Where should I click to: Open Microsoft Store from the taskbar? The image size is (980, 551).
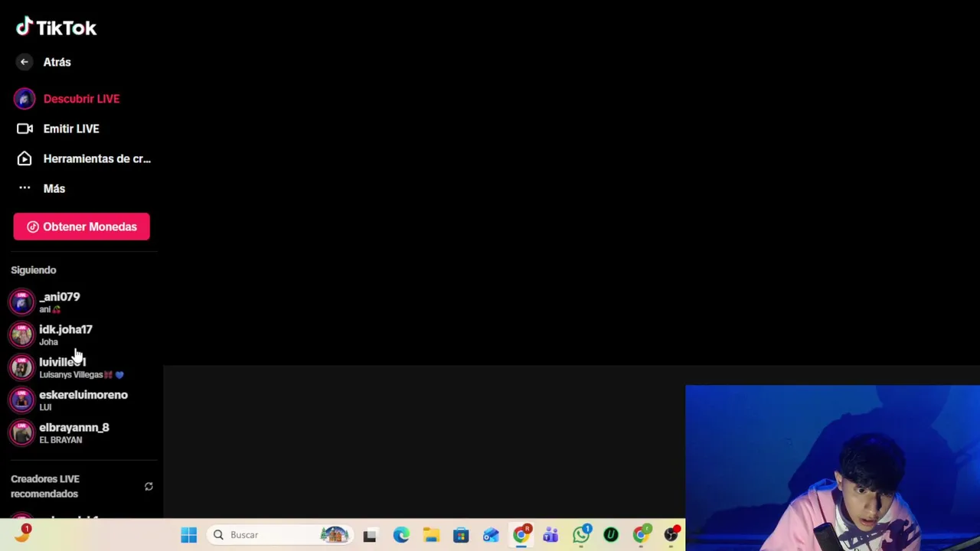pyautogui.click(x=461, y=535)
